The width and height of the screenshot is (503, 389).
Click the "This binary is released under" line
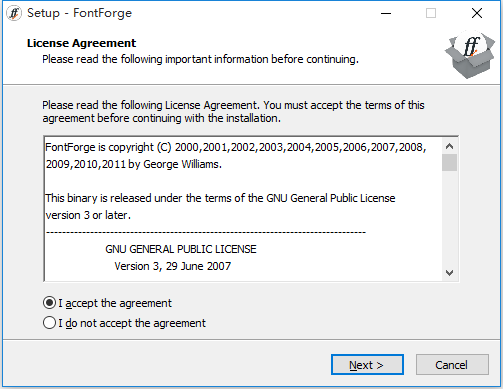pos(220,198)
